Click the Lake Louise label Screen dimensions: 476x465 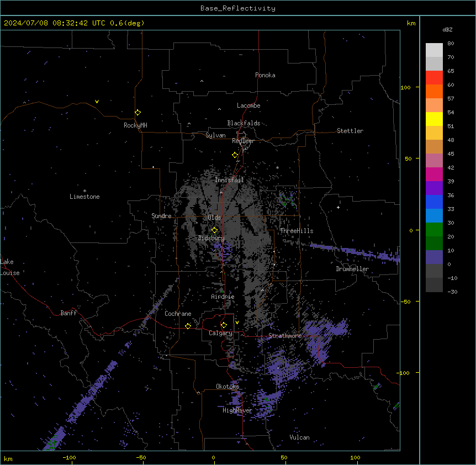coord(10,267)
